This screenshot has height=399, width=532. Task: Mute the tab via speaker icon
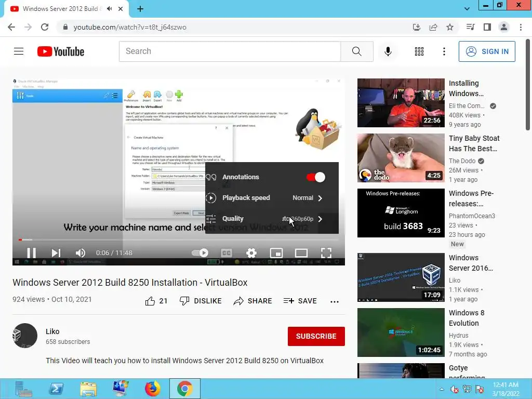point(109,9)
